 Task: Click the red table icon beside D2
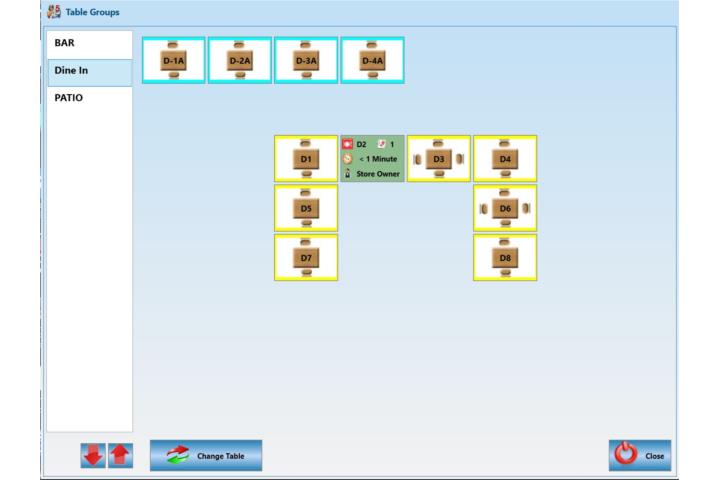coord(348,144)
